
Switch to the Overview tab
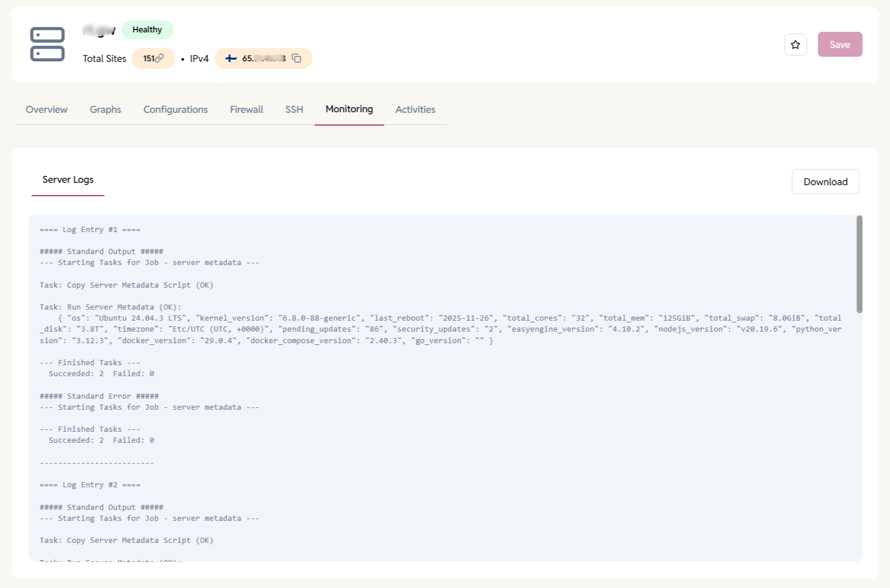click(x=46, y=109)
